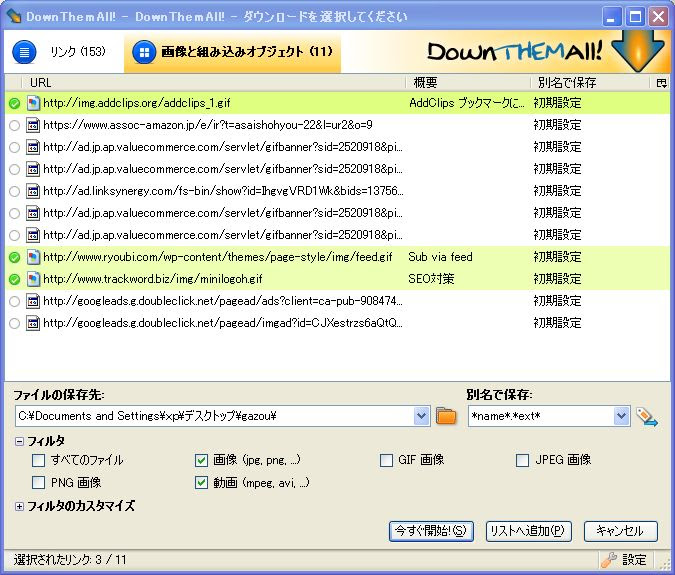Select the ad.linksynergy.com fs-bin/show URL
The width and height of the screenshot is (675, 575).
point(223,191)
